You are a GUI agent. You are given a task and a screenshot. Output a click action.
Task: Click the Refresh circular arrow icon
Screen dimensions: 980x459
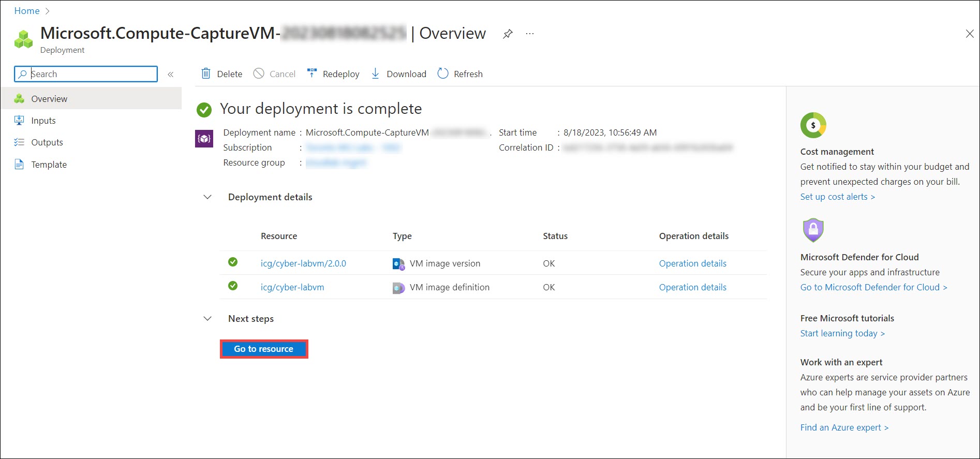(x=443, y=73)
